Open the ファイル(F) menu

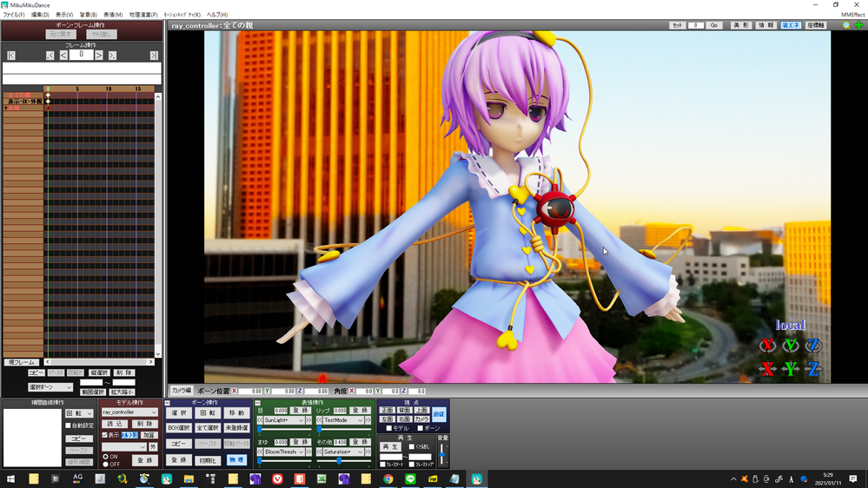tap(14, 15)
